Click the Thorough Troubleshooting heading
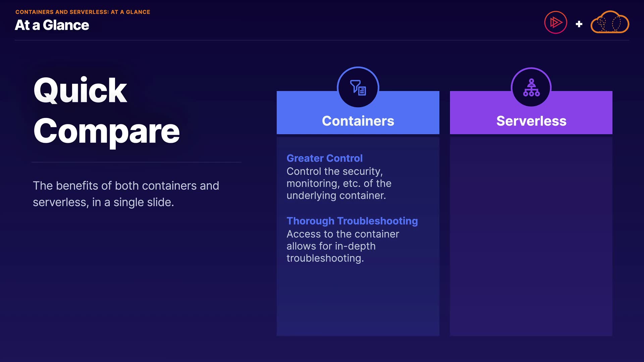 point(352,221)
